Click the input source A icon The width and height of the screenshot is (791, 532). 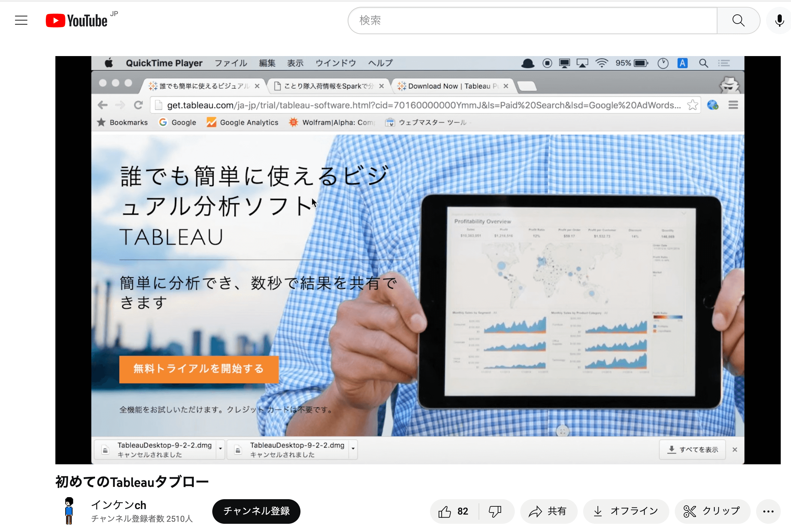683,63
